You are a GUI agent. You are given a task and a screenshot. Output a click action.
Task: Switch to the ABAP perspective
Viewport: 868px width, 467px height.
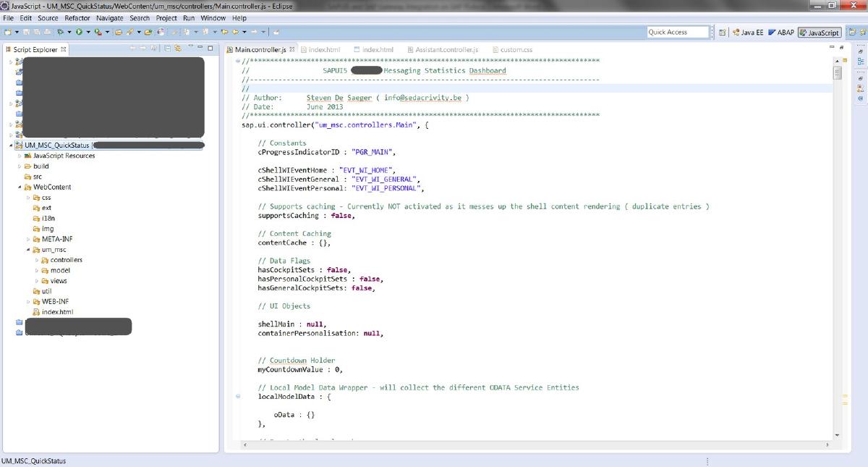781,33
